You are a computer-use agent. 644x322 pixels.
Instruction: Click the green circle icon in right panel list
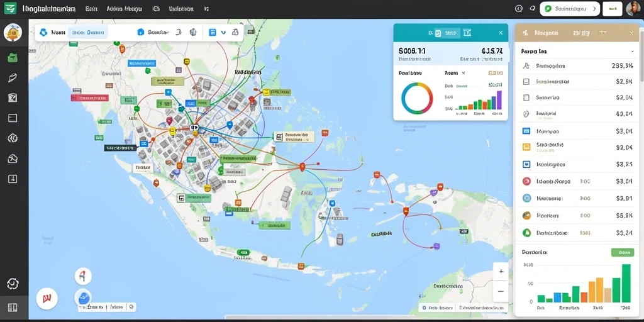click(x=526, y=233)
